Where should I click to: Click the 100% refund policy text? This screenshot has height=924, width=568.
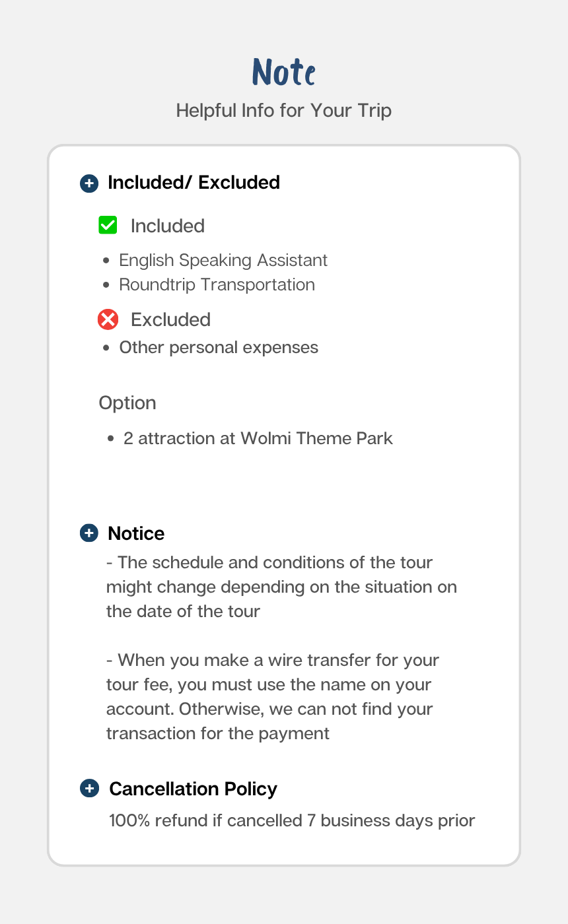pos(292,820)
